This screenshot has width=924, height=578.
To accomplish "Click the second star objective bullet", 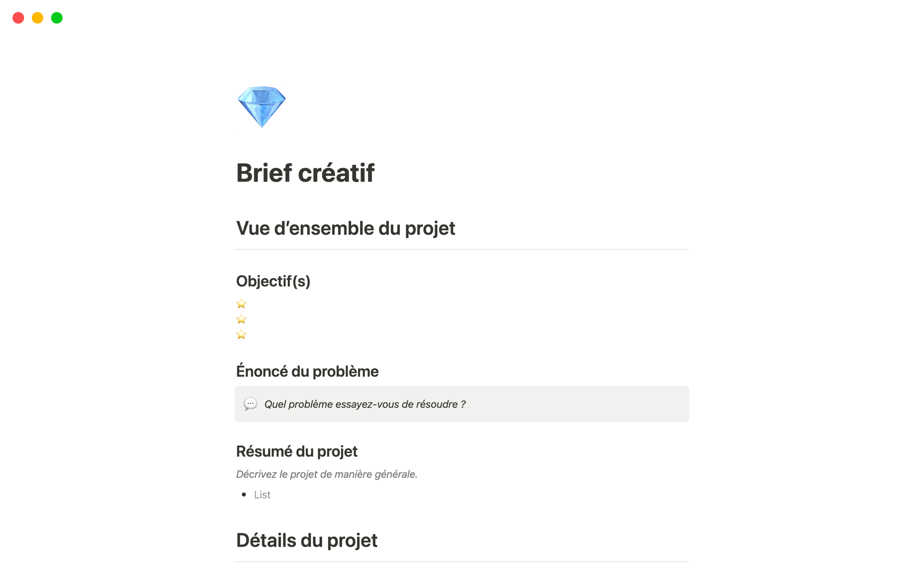I will click(x=241, y=319).
